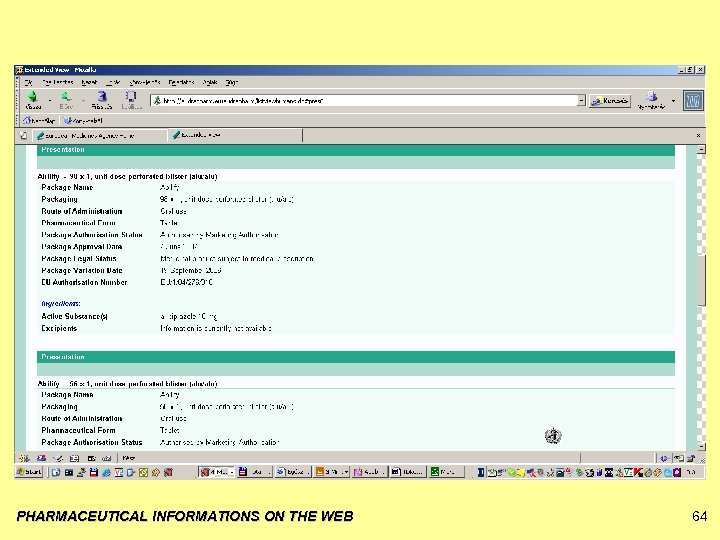Click the aripiprazole 10 mg value
This screenshot has height=540, width=720.
[189, 316]
